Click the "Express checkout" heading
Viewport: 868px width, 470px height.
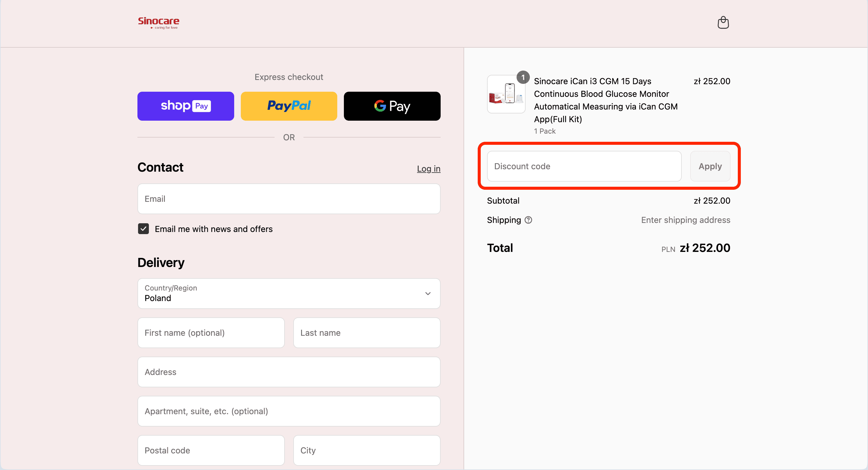click(x=289, y=77)
